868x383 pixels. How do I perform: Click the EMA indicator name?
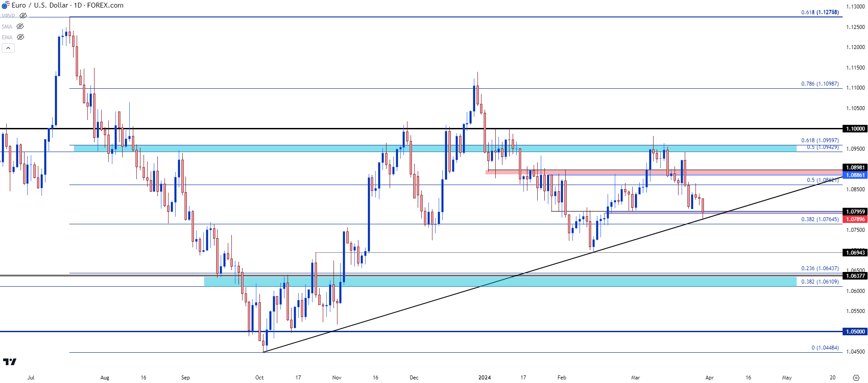pos(7,37)
